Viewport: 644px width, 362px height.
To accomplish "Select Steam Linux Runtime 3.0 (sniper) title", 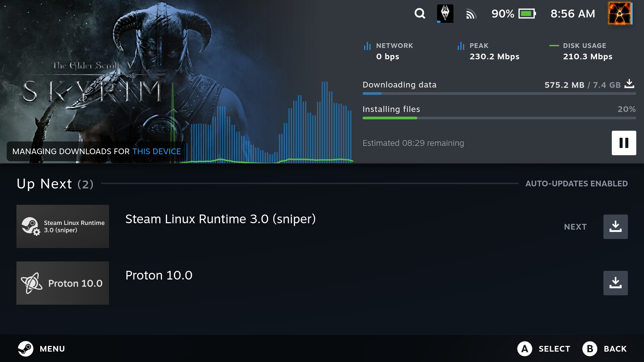I will click(x=220, y=219).
